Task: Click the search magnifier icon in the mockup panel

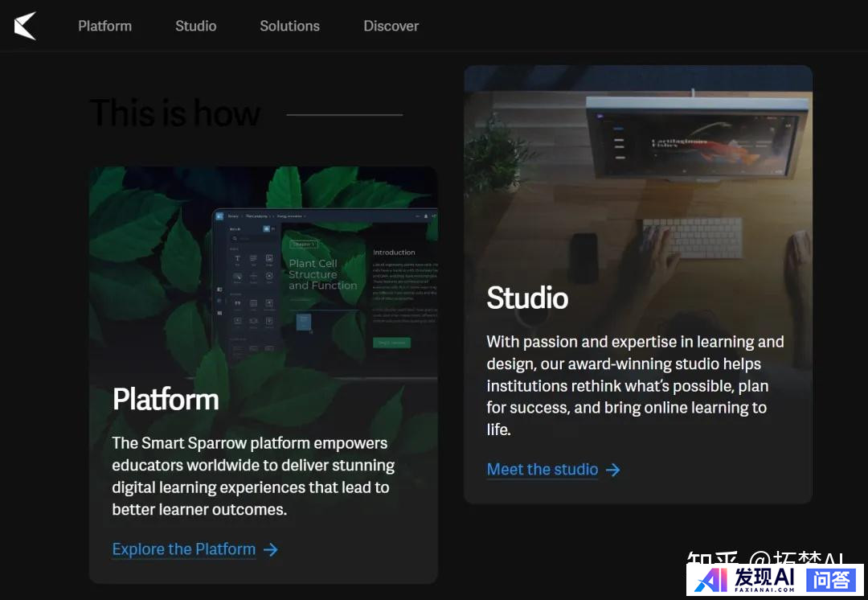Action: 235,239
